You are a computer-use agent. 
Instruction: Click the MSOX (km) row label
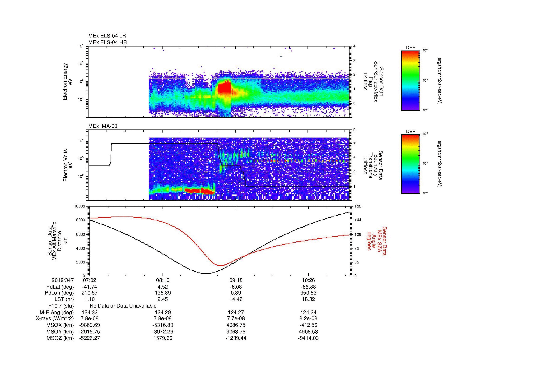tap(60, 325)
